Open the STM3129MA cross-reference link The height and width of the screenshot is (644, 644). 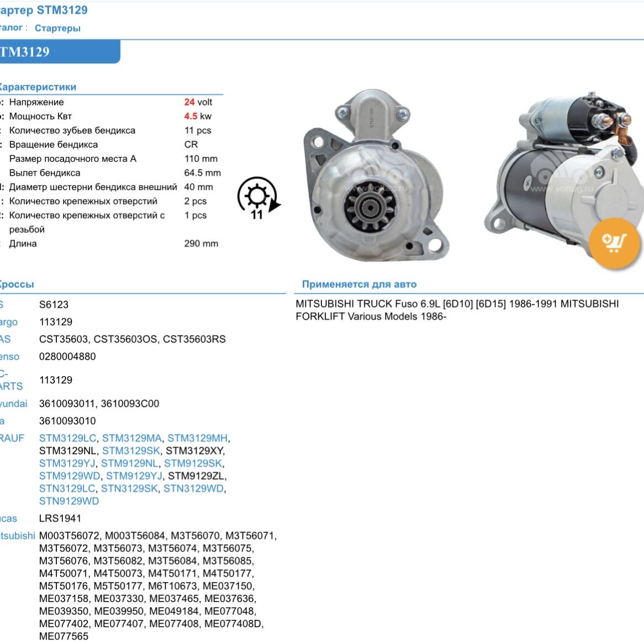click(133, 437)
